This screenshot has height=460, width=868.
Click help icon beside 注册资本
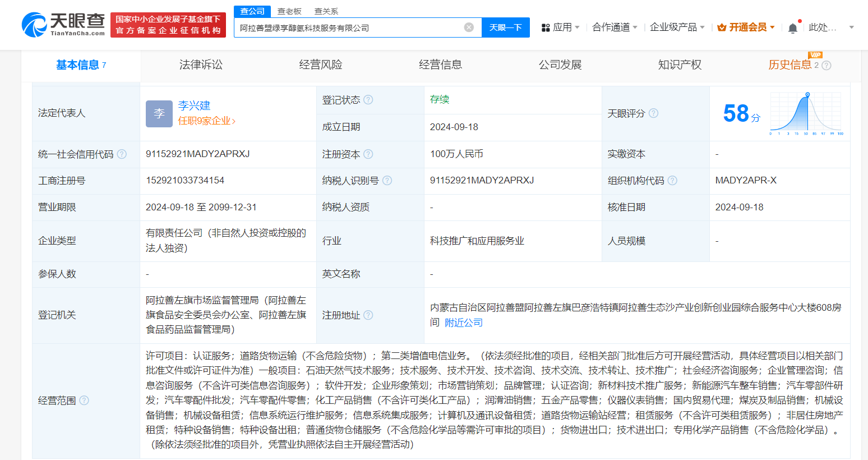point(368,154)
